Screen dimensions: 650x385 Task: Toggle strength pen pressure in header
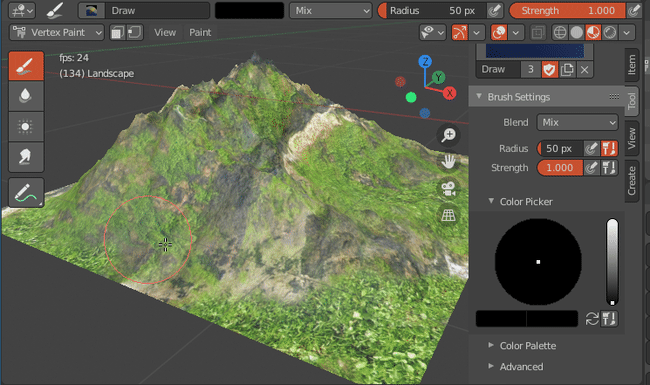pyautogui.click(x=633, y=10)
